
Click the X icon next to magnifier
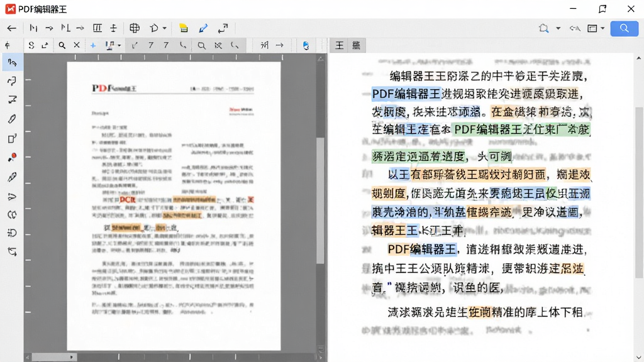click(x=77, y=45)
